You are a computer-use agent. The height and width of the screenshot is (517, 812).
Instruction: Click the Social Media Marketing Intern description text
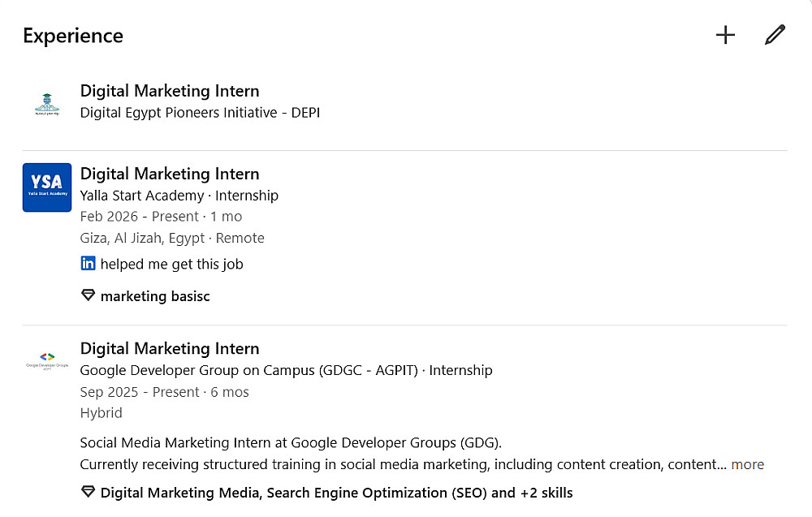pyautogui.click(x=291, y=443)
